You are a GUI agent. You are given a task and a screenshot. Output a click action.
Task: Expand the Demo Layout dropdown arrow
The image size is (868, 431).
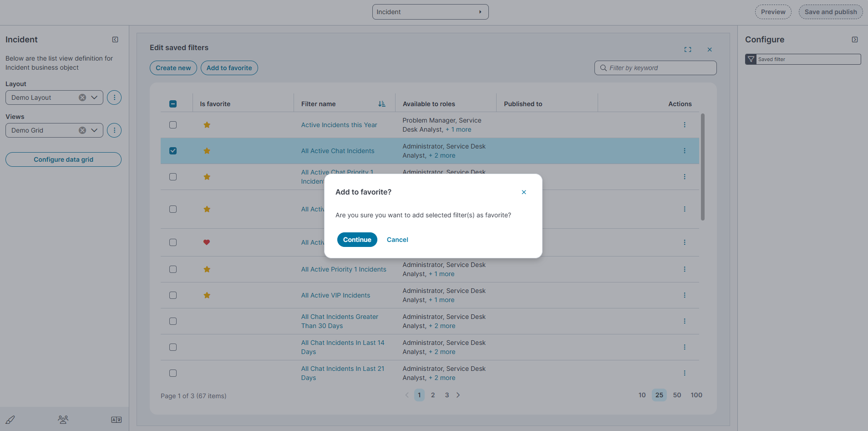(x=94, y=97)
